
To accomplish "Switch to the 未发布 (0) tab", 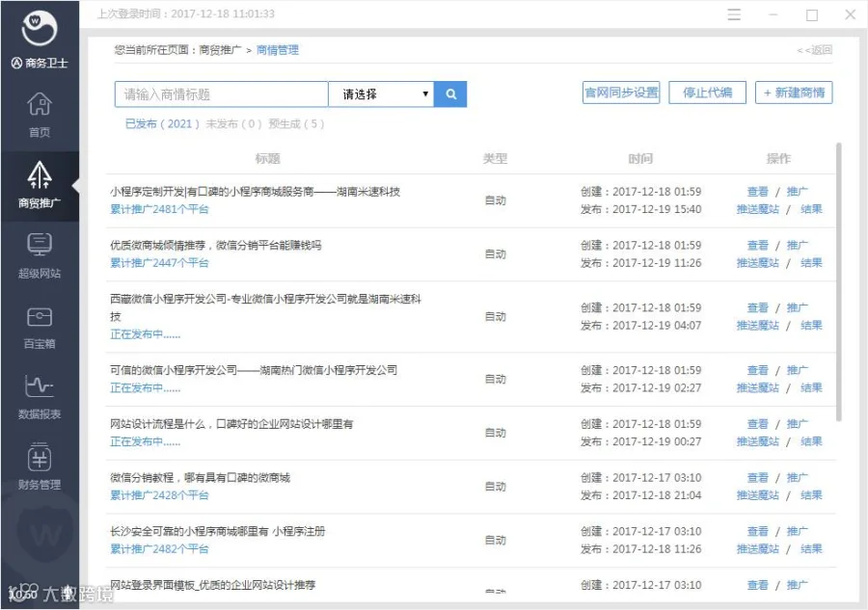I will tap(233, 124).
